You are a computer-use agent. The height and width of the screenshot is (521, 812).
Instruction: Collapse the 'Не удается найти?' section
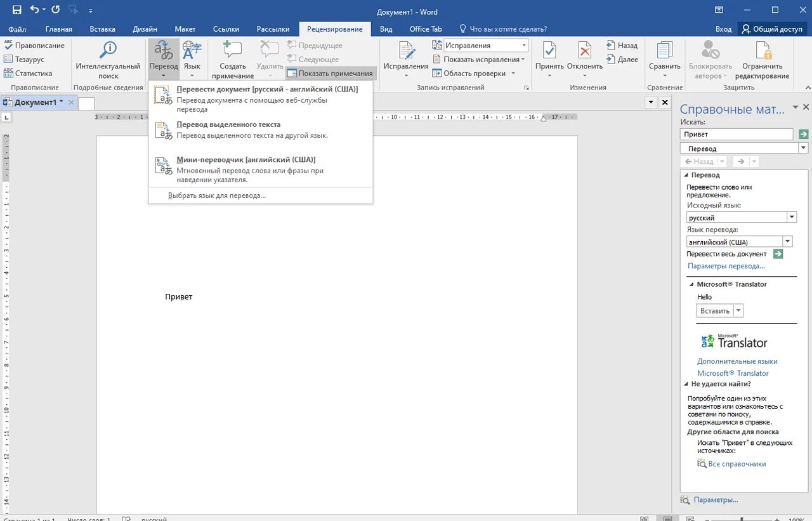pos(686,384)
